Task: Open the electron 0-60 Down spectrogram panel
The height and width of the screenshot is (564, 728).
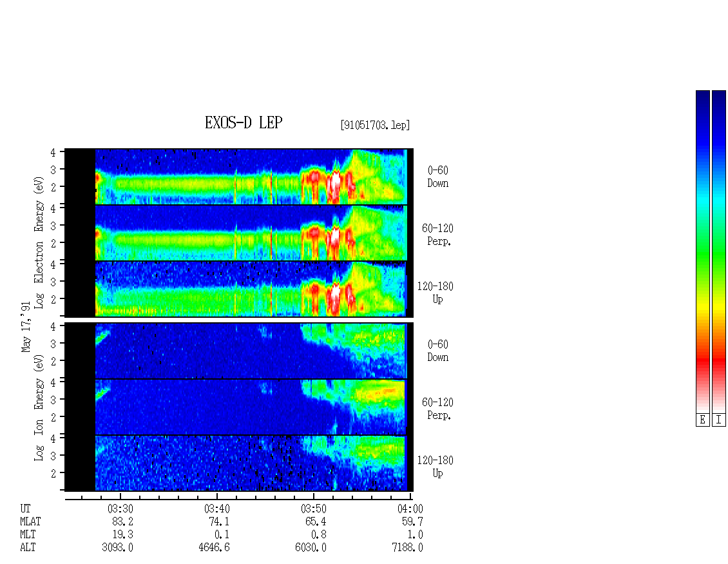Action: click(238, 177)
